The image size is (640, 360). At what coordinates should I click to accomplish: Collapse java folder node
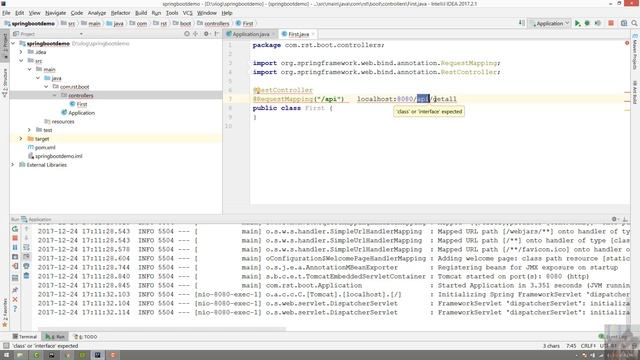point(38,78)
